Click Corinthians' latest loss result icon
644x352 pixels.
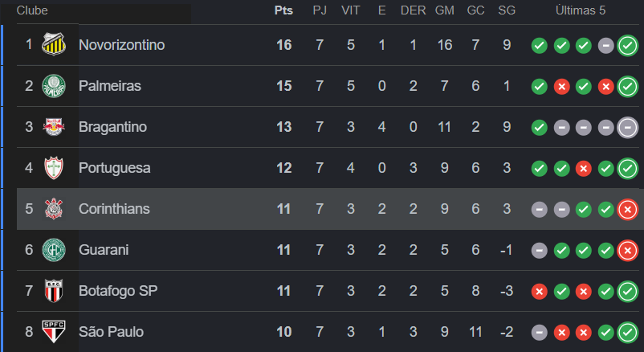[x=628, y=209]
